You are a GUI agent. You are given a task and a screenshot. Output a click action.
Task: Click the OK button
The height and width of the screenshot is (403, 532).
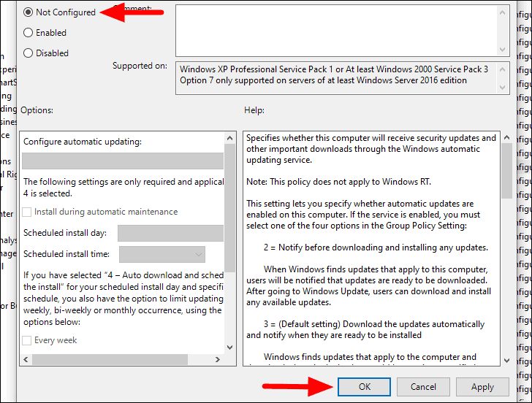coord(364,387)
